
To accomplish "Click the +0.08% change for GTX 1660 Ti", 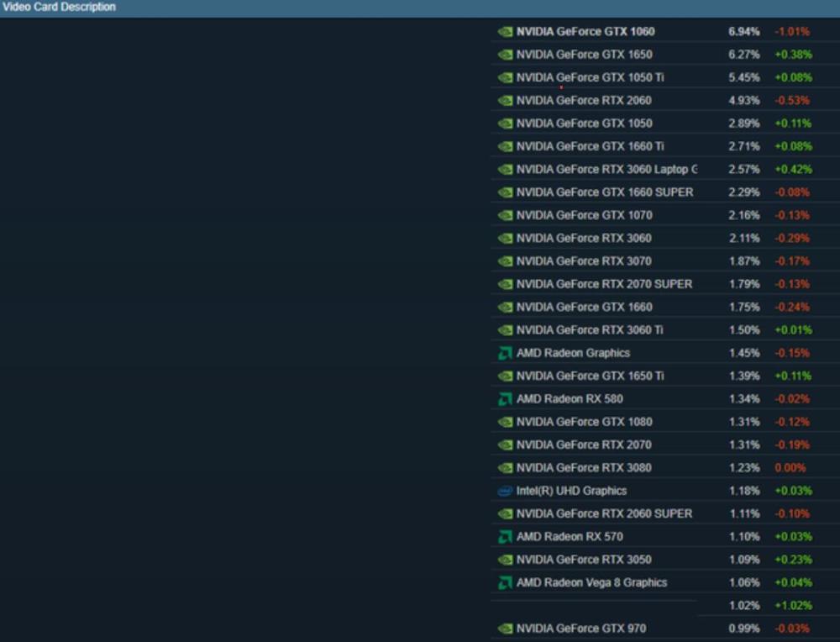I will 794,146.
